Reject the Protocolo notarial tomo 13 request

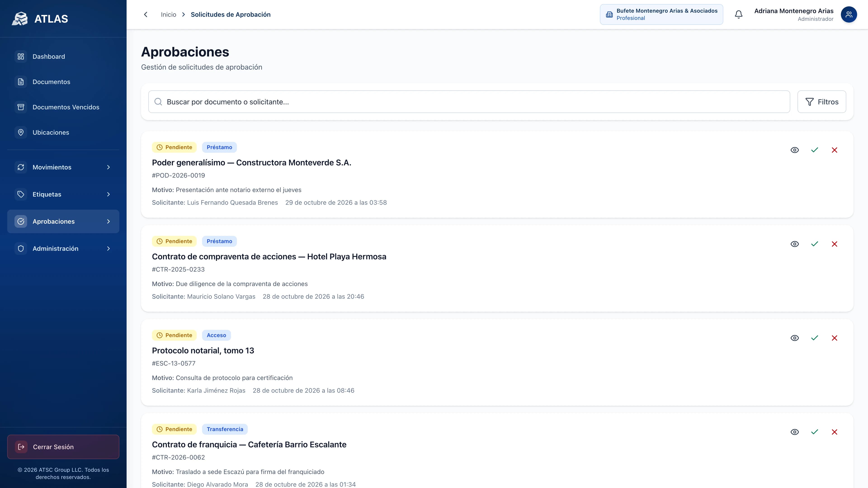tap(834, 338)
